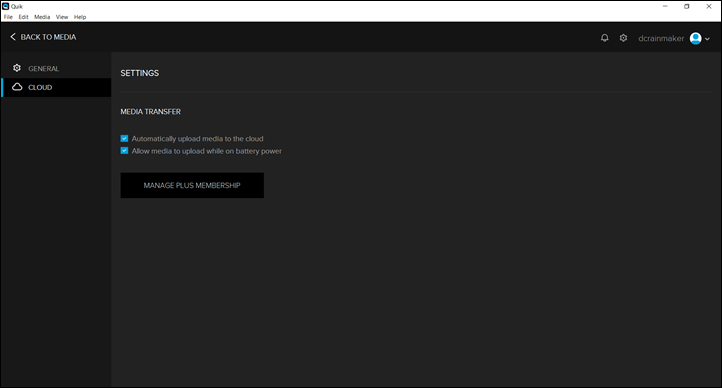This screenshot has width=722, height=388.
Task: Click Manage Plus Membership button
Action: coord(192,185)
